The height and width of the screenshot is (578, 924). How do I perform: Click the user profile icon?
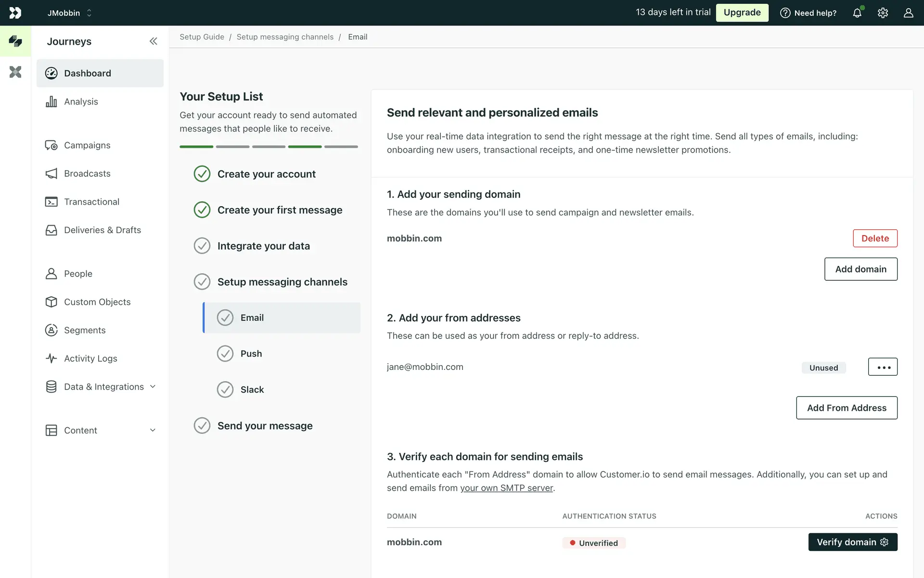tap(908, 13)
